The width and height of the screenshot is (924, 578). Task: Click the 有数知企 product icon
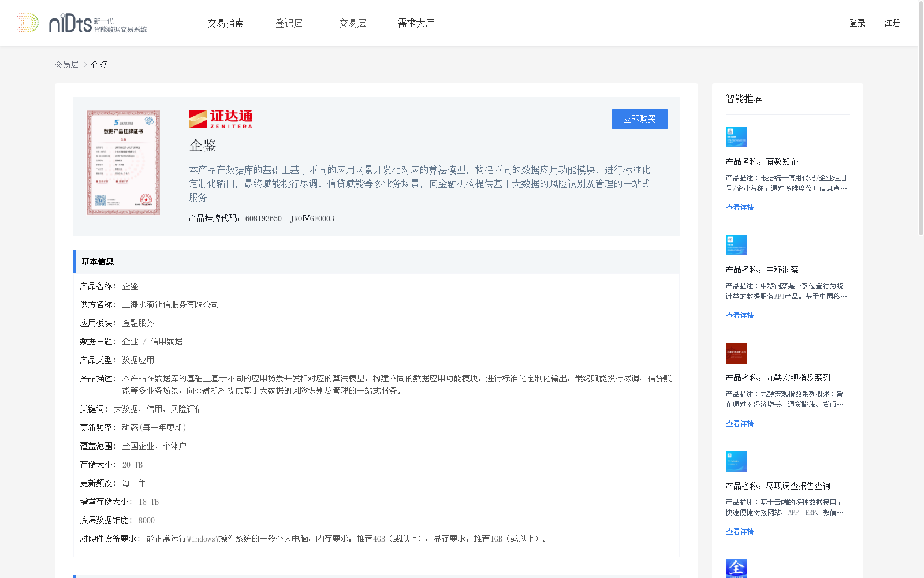pyautogui.click(x=736, y=137)
